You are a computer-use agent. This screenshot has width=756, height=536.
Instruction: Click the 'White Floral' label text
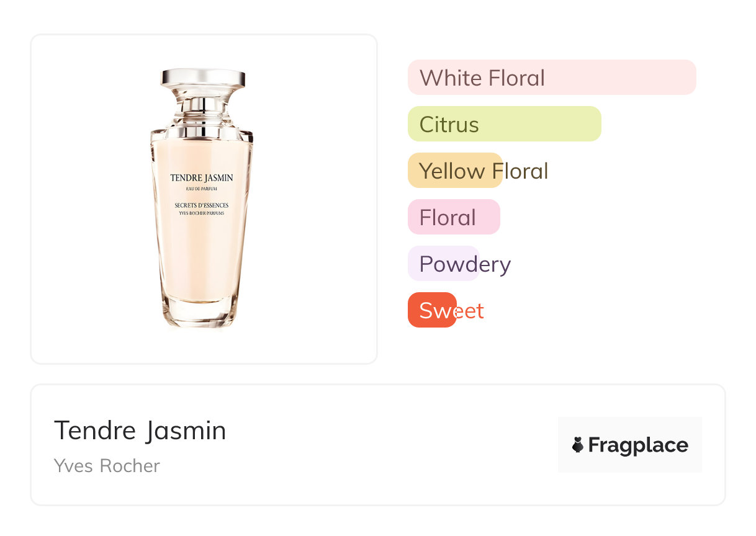[482, 78]
